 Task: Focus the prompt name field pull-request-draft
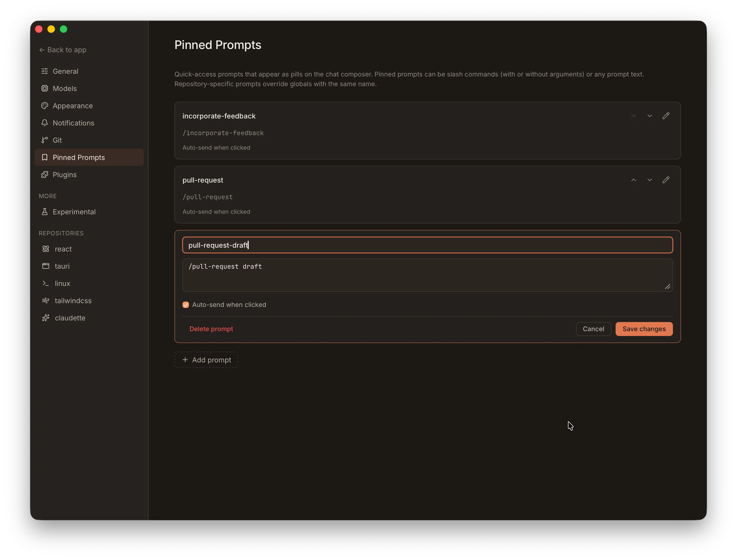[427, 245]
